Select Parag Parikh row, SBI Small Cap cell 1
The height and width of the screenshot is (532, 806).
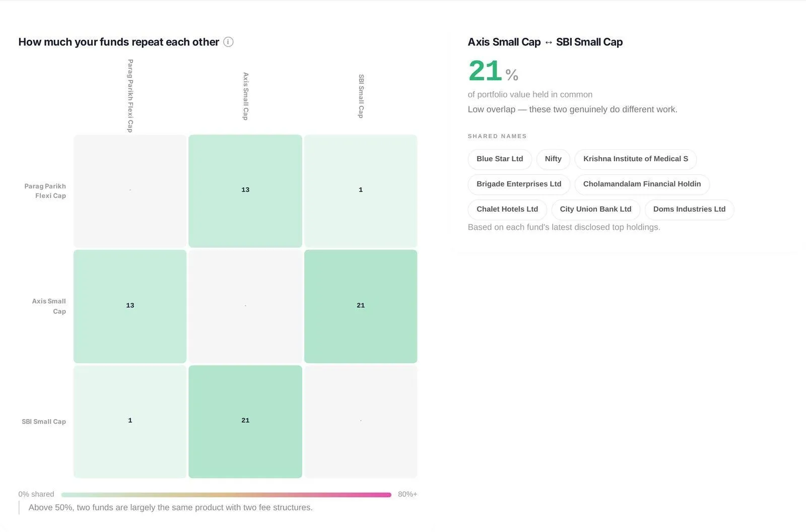tap(361, 191)
